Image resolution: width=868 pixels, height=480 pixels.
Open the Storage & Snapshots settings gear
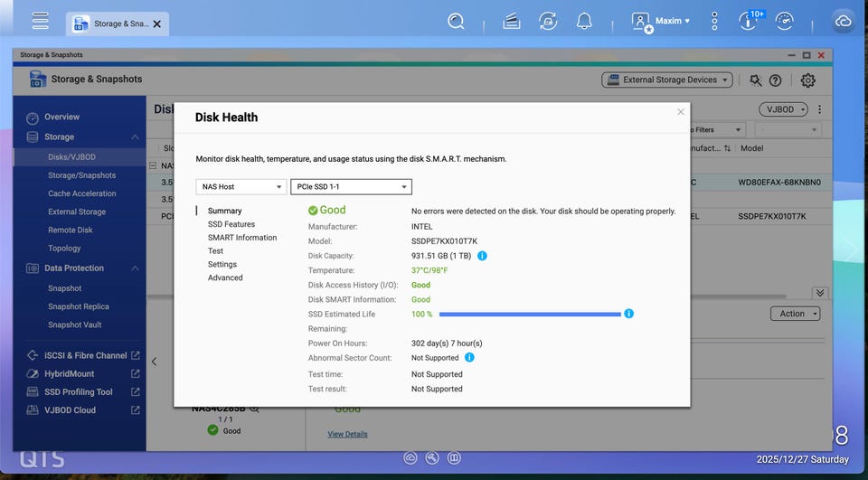[x=807, y=80]
